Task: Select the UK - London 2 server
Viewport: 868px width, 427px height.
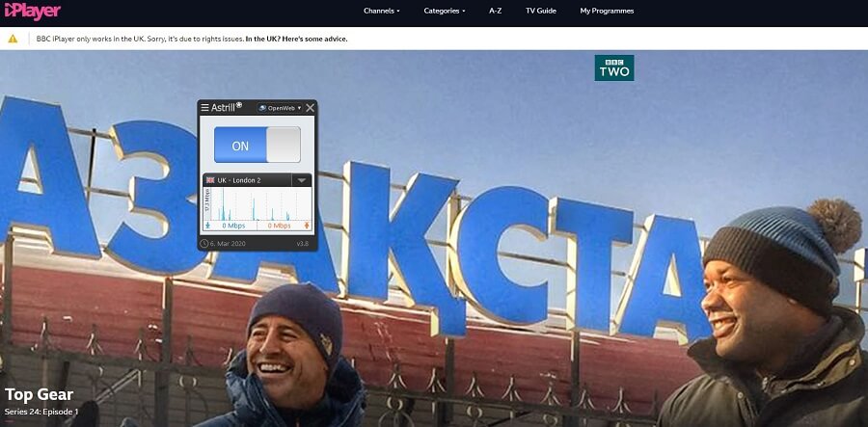Action: (239, 180)
